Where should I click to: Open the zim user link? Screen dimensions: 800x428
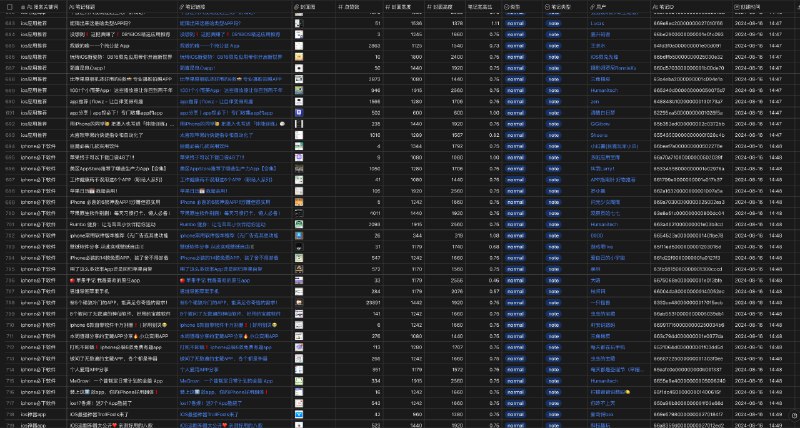click(594, 102)
